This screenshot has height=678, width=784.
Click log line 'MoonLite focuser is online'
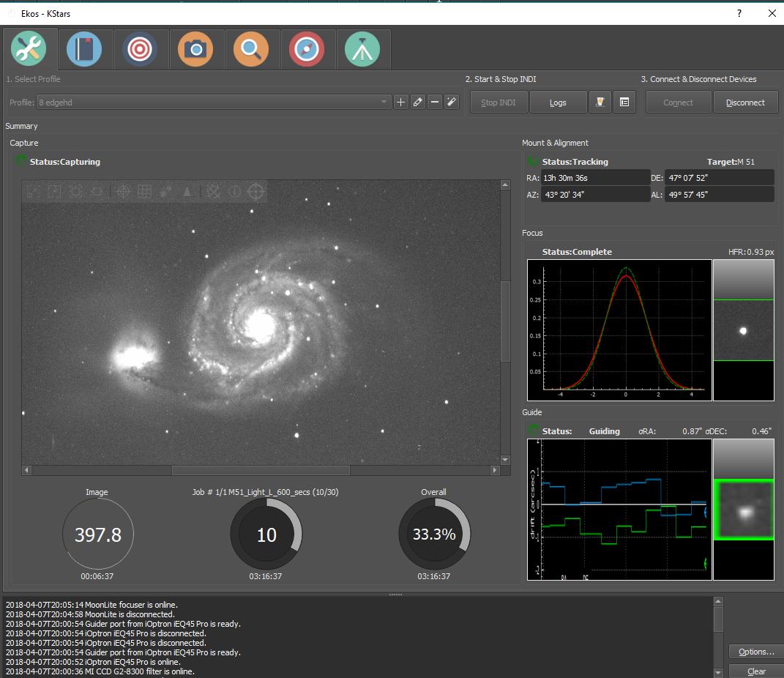92,605
